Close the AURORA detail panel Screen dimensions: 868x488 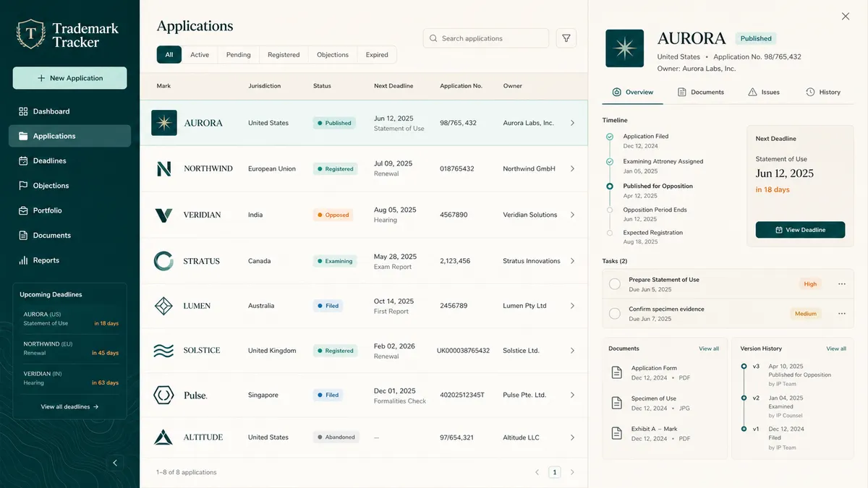[x=846, y=16]
